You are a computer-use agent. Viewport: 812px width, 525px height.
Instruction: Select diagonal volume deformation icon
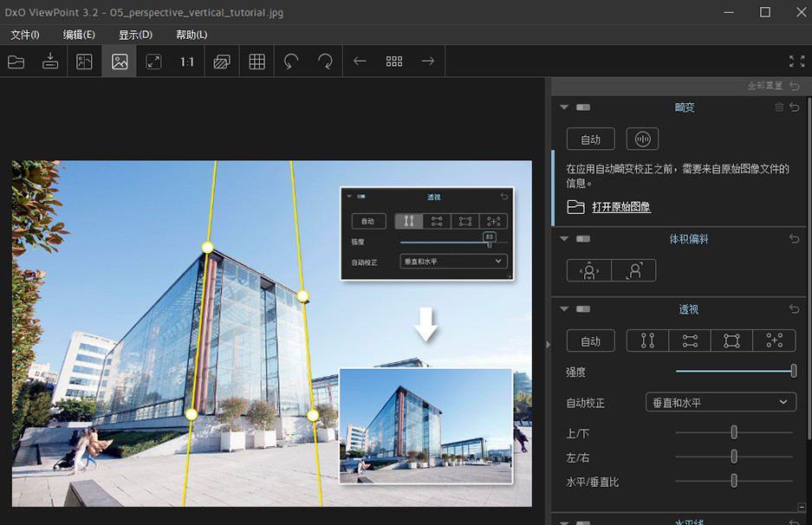click(x=633, y=270)
